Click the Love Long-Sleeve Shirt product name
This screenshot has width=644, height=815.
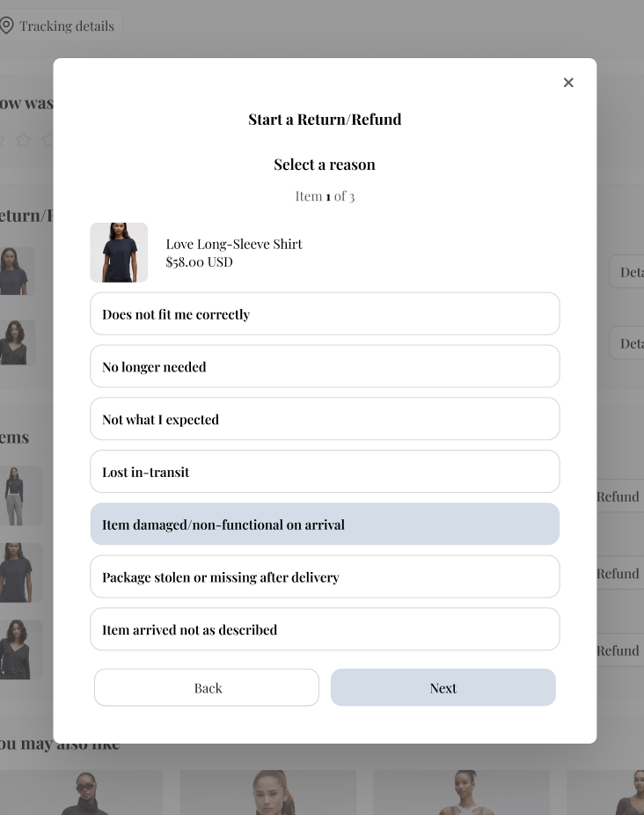(x=234, y=244)
